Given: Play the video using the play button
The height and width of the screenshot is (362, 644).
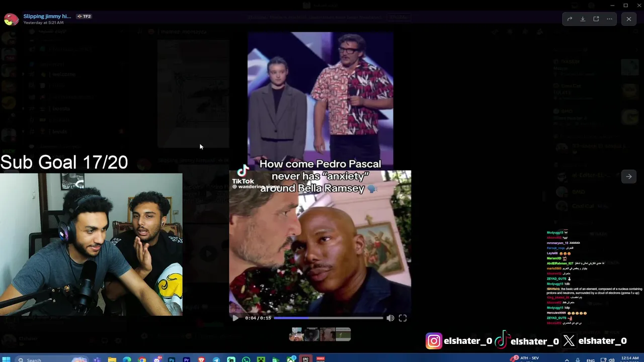Looking at the screenshot, I should coord(235,318).
